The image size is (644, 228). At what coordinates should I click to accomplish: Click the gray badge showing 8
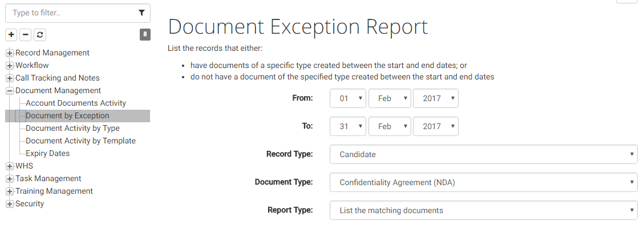(x=145, y=34)
